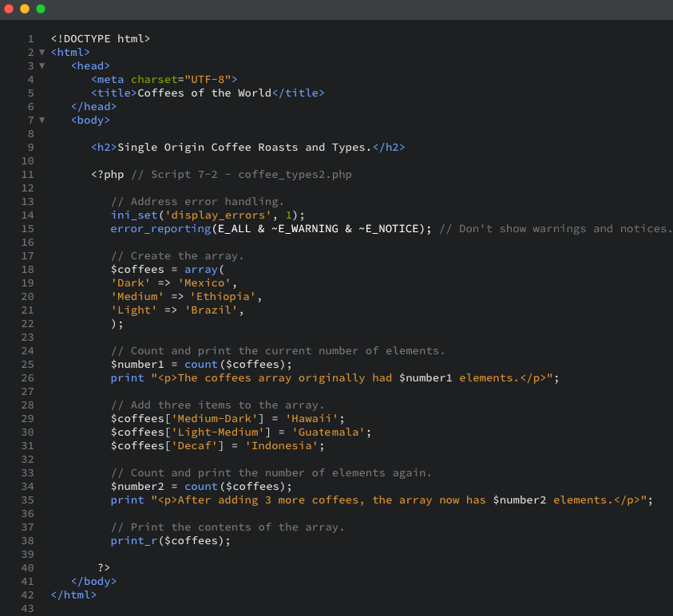Click the red close window button
Viewport: 673px width, 616px height.
point(9,9)
